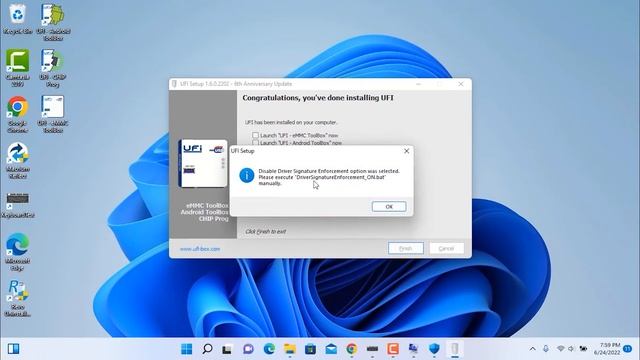Select the Macrium Reflect desktop shortcut
Image resolution: width=640 pixels, height=360 pixels.
pyautogui.click(x=18, y=160)
